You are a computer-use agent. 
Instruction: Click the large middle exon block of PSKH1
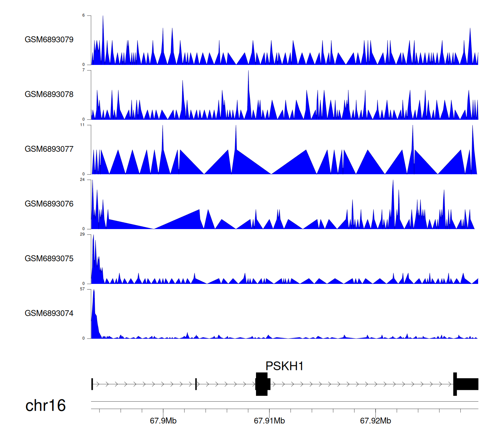(262, 384)
